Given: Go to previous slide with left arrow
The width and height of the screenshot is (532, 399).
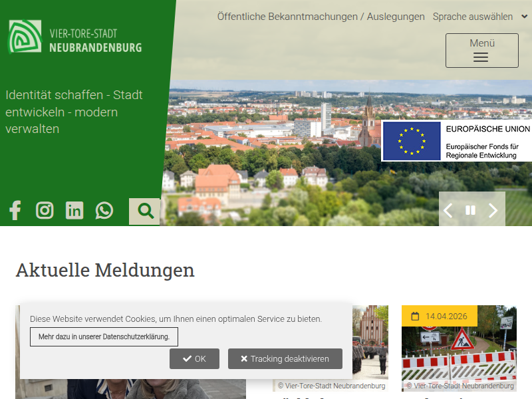Looking at the screenshot, I should pos(448,211).
